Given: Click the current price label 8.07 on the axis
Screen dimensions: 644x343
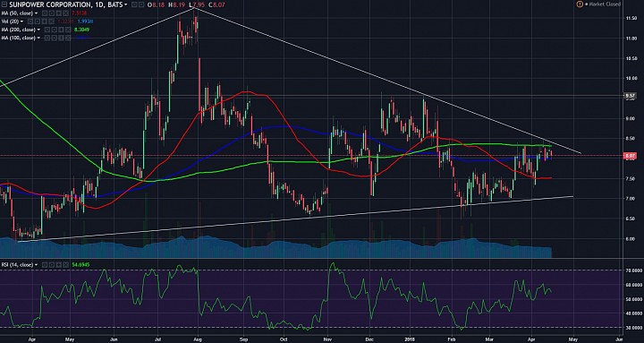Looking at the screenshot, I should pyautogui.click(x=630, y=156).
